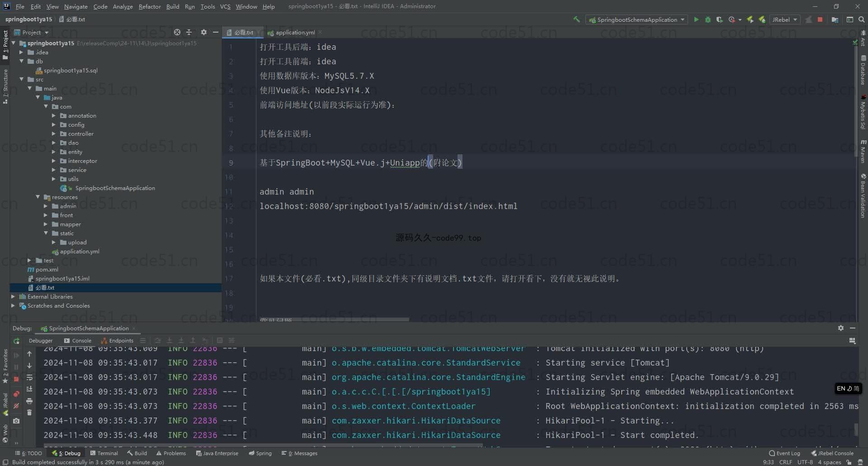Image resolution: width=868 pixels, height=466 pixels.
Task: Select Console tab in Debug
Action: (x=78, y=341)
